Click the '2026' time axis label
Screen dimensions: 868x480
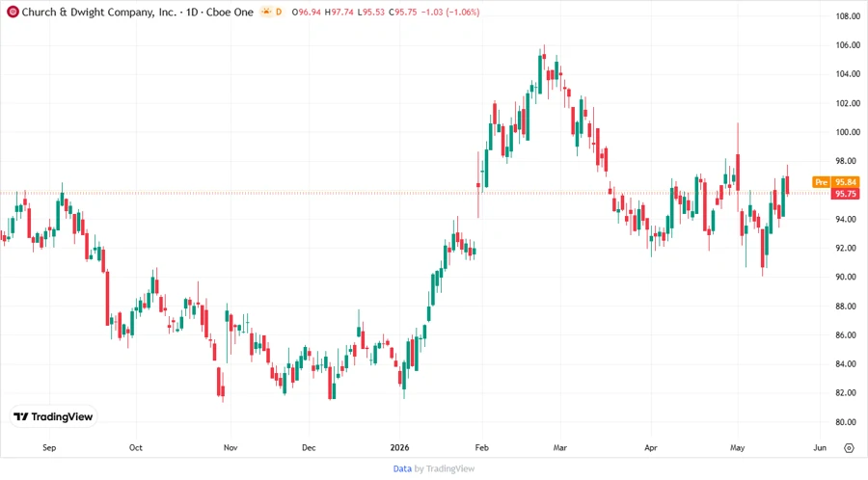[399, 447]
